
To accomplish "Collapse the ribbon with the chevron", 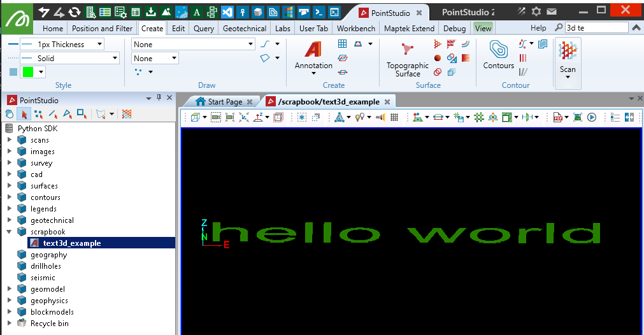I will (x=636, y=28).
